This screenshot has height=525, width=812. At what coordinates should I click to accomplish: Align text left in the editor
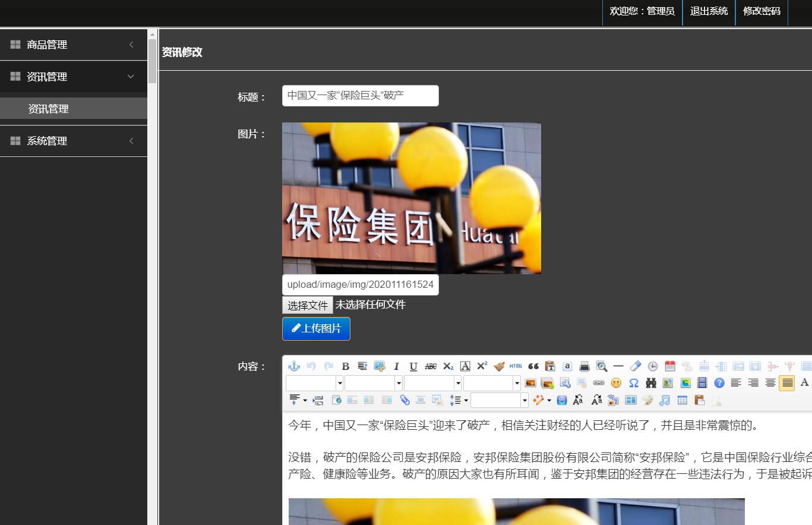coord(736,383)
